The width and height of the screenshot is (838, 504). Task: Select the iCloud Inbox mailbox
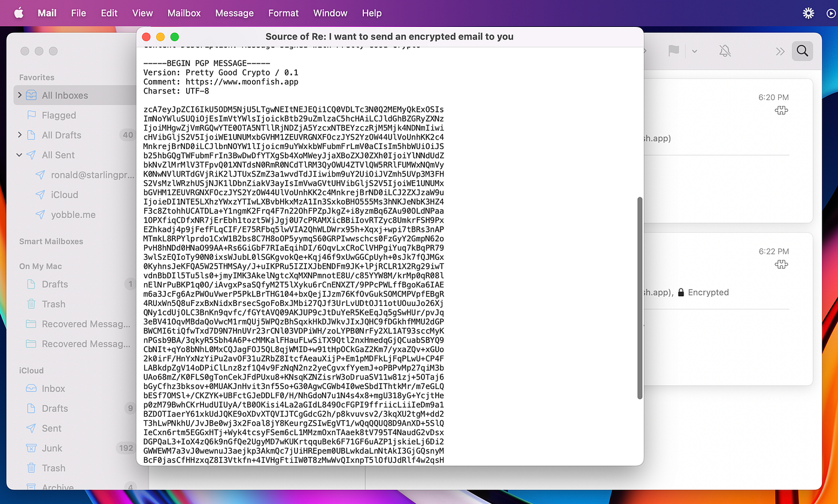(x=74, y=388)
